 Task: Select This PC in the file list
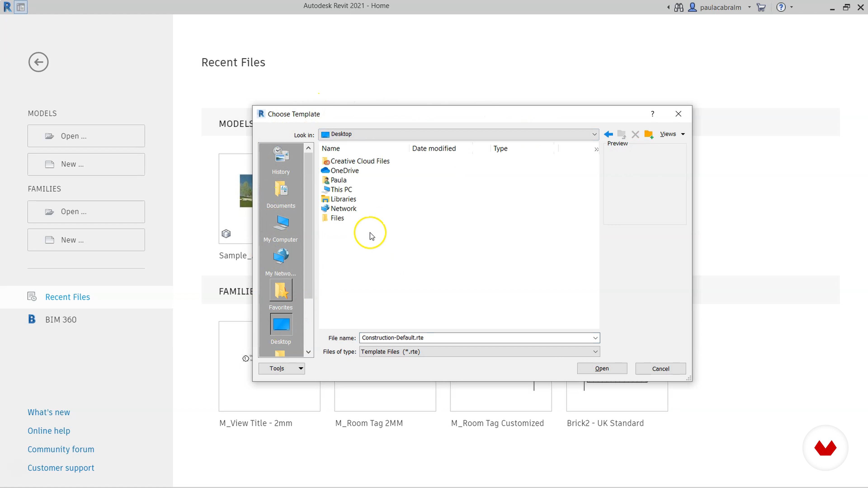tap(337, 189)
